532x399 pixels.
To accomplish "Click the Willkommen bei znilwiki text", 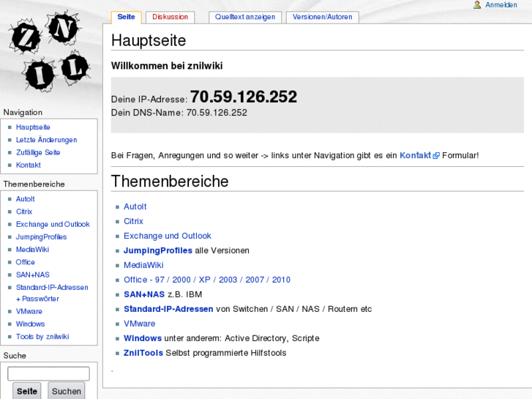I will 167,66.
